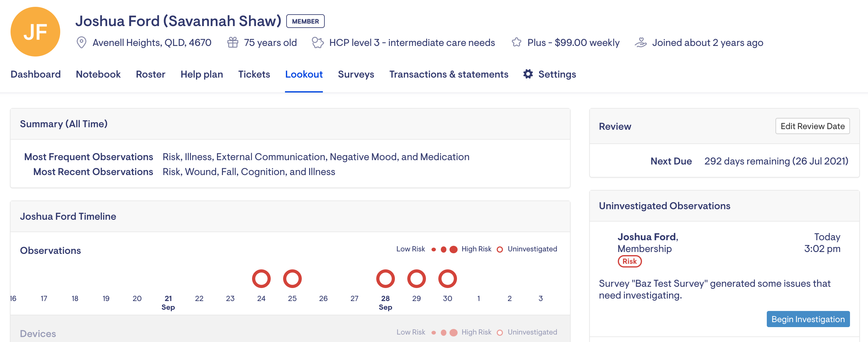This screenshot has width=868, height=342.
Task: Click the Uninvestigated Observations heading
Action: click(x=664, y=206)
